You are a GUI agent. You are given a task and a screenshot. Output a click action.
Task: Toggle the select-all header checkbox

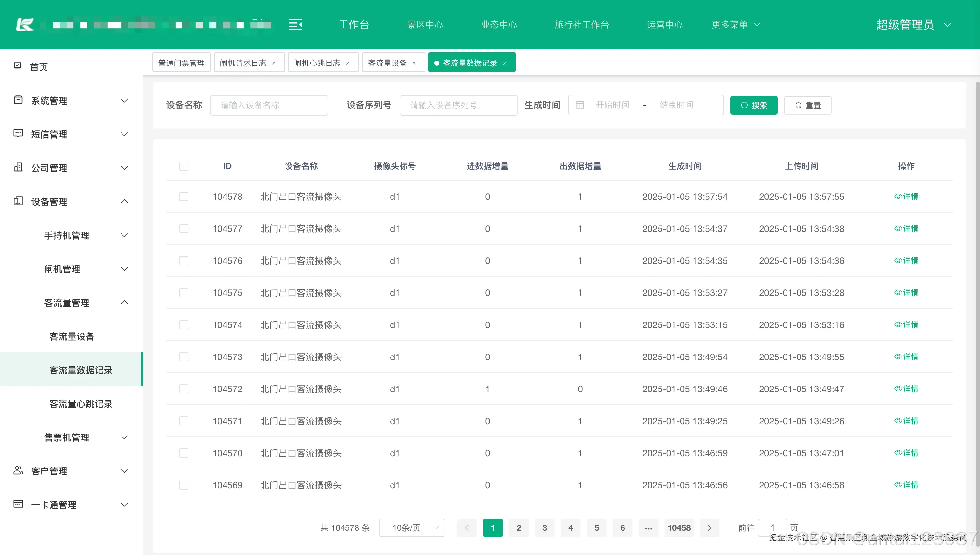(184, 166)
